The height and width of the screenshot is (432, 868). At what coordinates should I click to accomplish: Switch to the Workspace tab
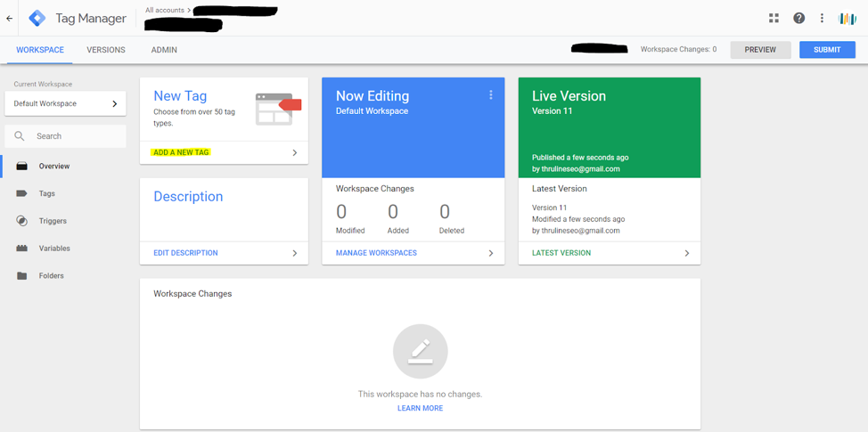tap(40, 50)
